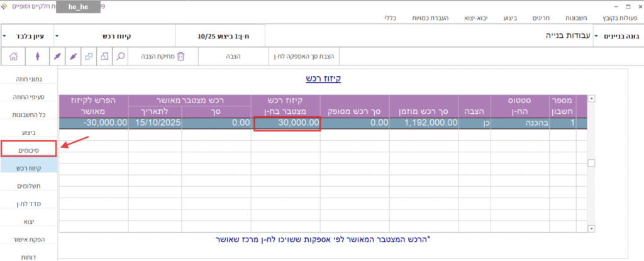This screenshot has width=644, height=261.
Task: Click the overlapping squares icon next to search
Action: pyautogui.click(x=104, y=56)
